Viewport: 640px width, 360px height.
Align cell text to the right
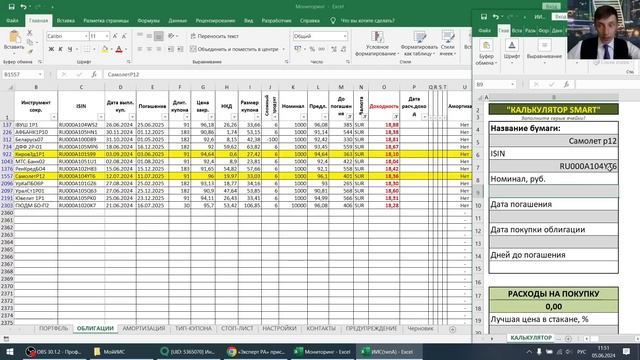click(159, 49)
